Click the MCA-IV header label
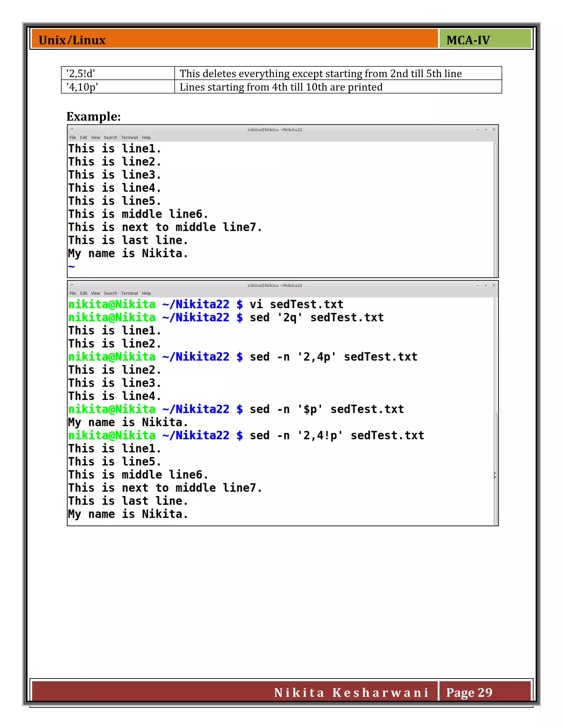This screenshot has height=728, width=563. (x=468, y=40)
